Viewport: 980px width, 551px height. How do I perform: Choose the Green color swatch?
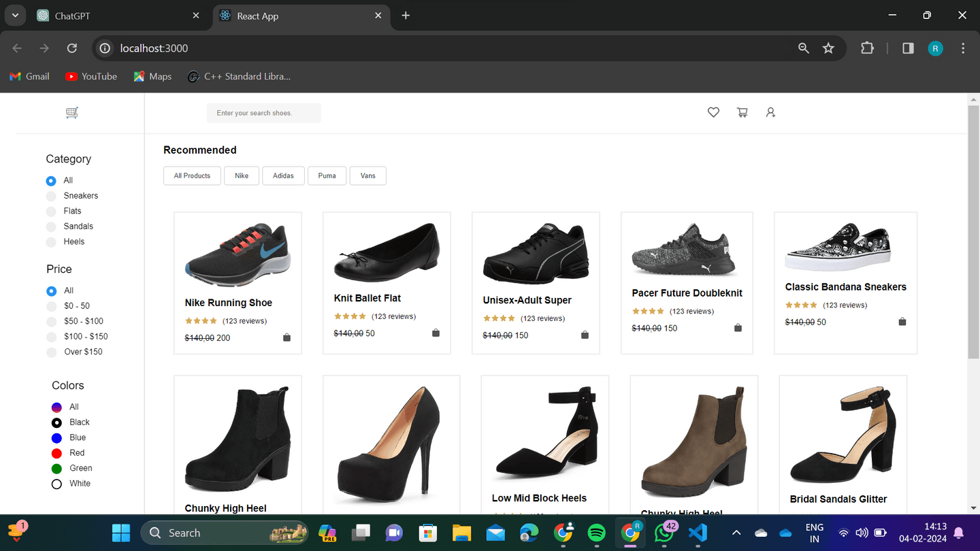click(x=57, y=469)
